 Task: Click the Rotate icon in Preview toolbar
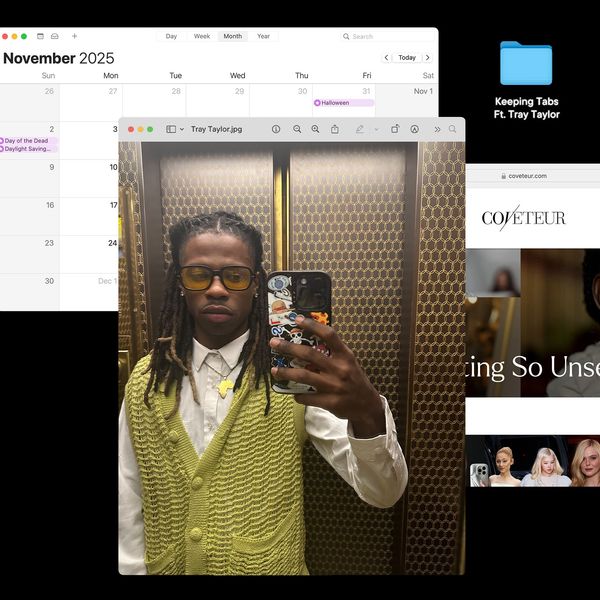[x=395, y=129]
